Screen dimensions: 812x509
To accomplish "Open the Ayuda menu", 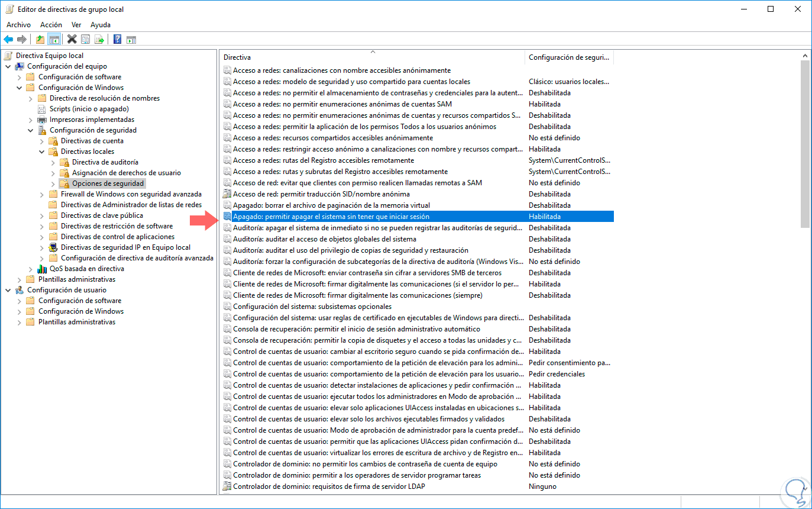I will [x=101, y=25].
